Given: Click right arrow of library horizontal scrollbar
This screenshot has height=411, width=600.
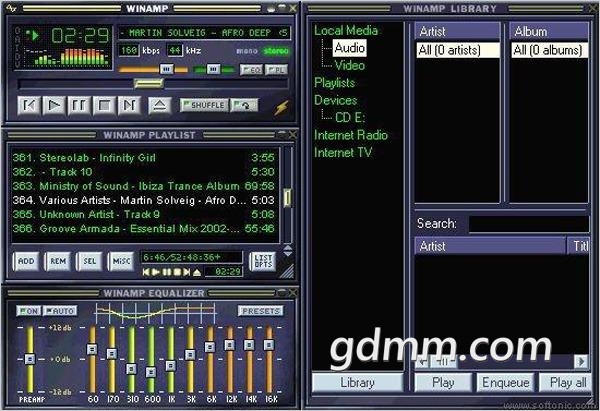Looking at the screenshot, I should (581, 362).
